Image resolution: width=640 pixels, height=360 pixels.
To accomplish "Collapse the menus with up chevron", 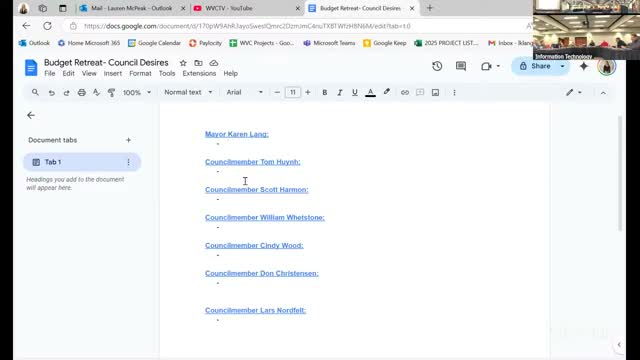I will [603, 93].
